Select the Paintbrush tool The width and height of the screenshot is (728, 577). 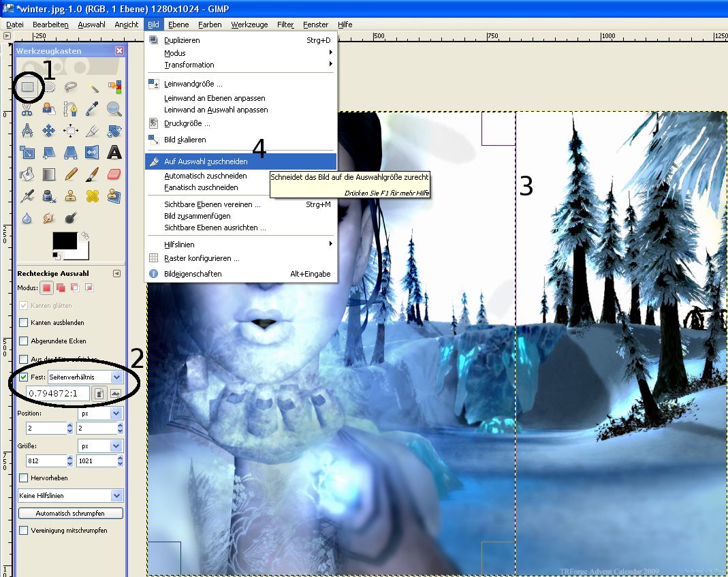coord(93,174)
